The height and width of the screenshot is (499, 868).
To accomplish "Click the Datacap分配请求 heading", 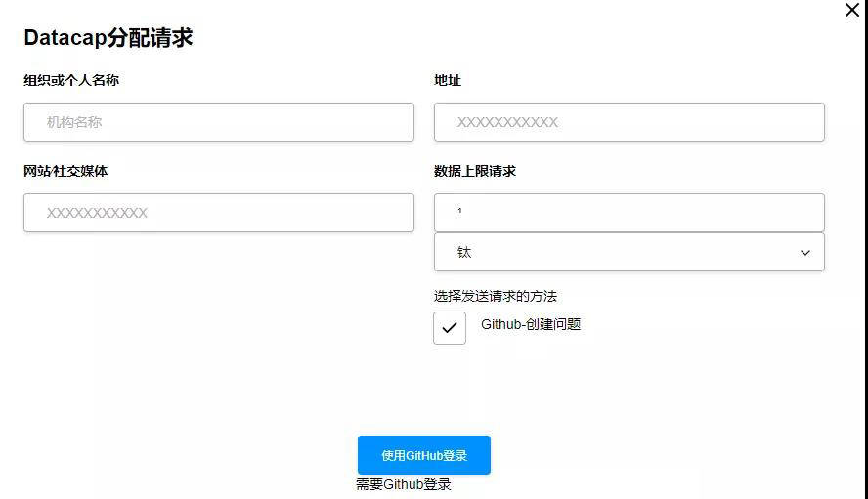I will click(x=108, y=38).
